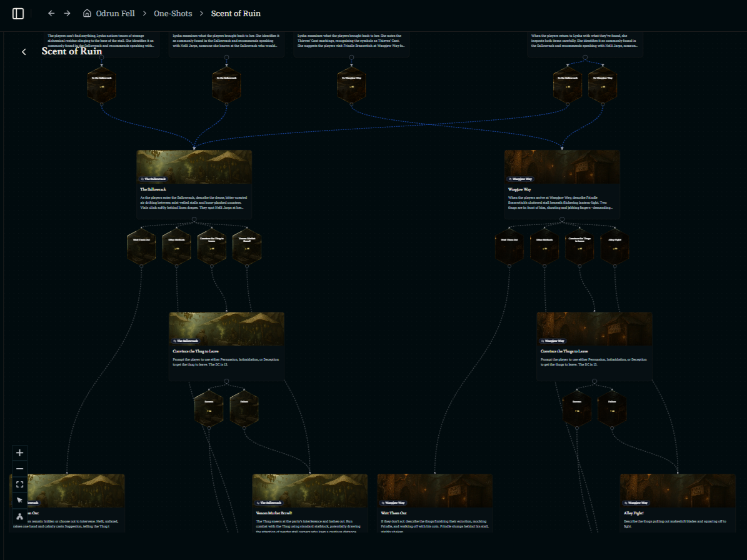Toggle the sidebar panel icon
The width and height of the screenshot is (747, 560).
click(x=18, y=13)
